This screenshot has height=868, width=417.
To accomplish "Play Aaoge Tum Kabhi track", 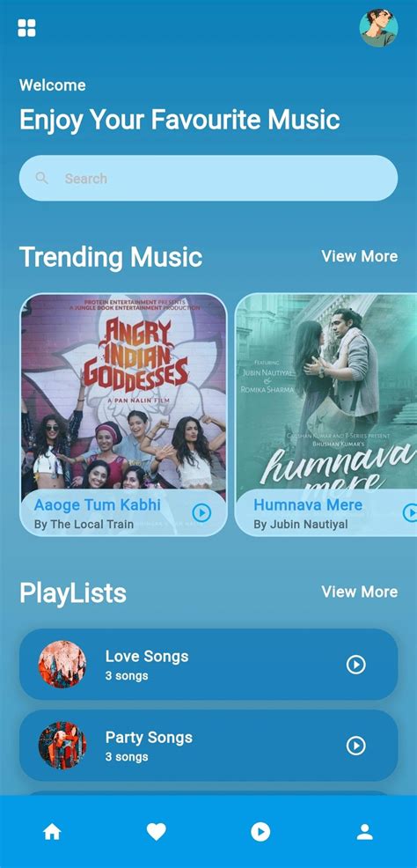I will tap(201, 513).
